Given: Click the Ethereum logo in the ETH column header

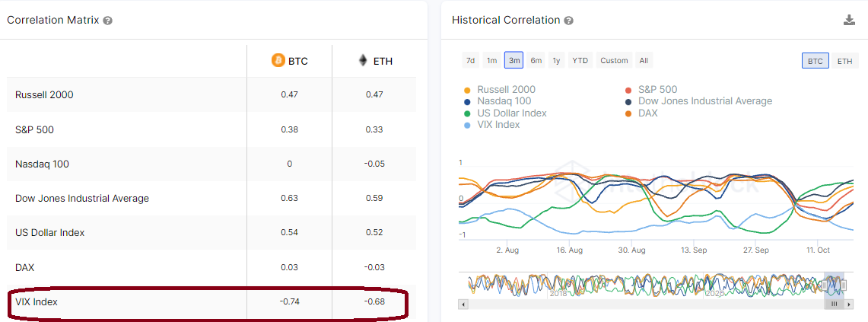Looking at the screenshot, I should [363, 60].
